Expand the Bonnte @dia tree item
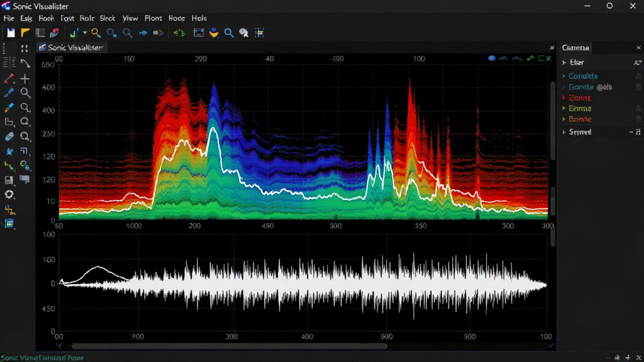 [564, 87]
